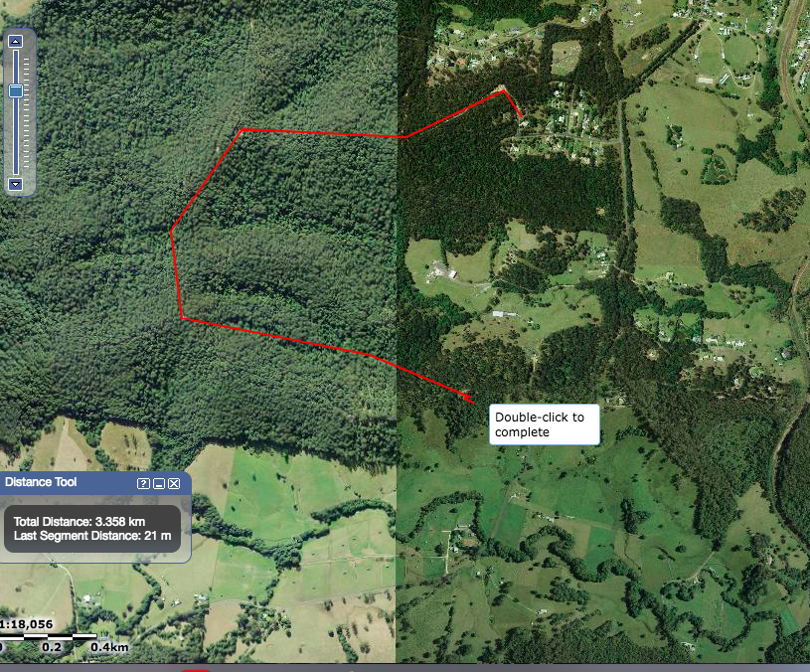Click the westernmost vertex of the red path
This screenshot has height=672, width=810.
(x=172, y=232)
